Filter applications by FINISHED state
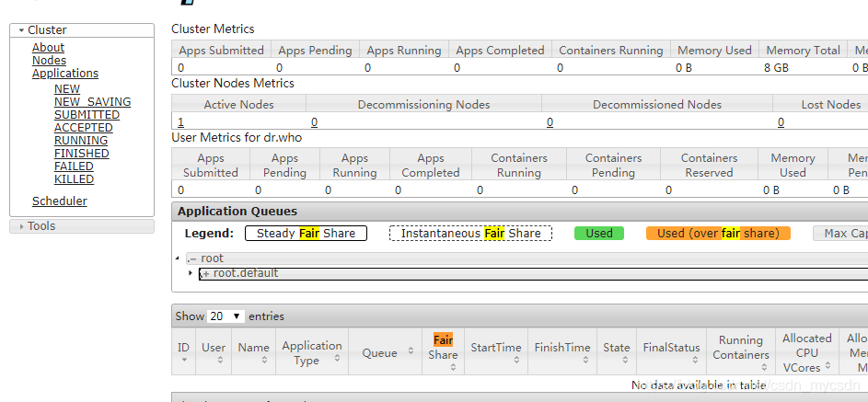 pyautogui.click(x=81, y=154)
